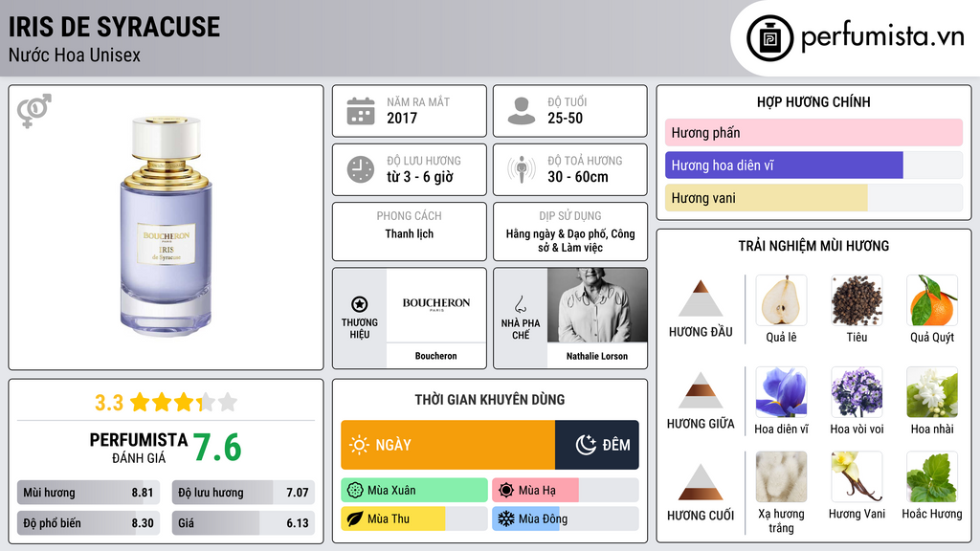Select the Hoa diên vĩ iris note image
The image size is (980, 551).
(x=781, y=392)
